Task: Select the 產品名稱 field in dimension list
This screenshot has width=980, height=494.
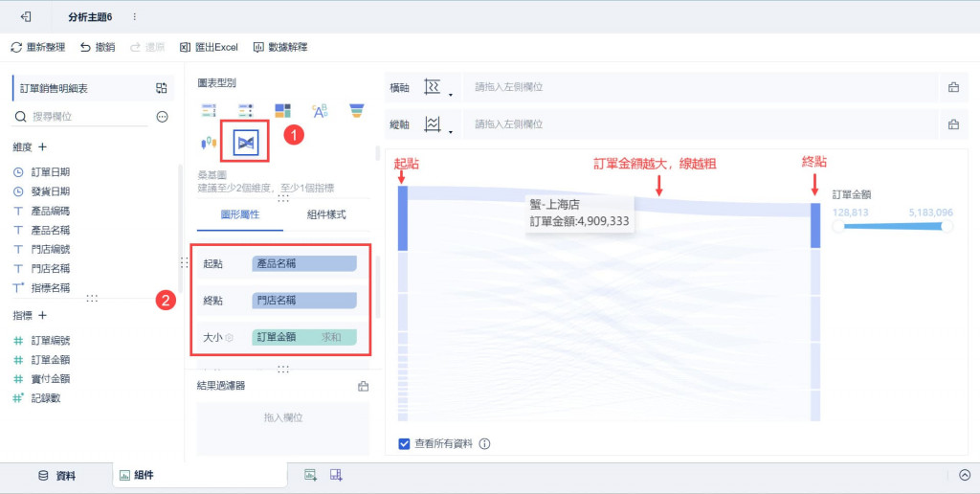Action: tap(50, 230)
